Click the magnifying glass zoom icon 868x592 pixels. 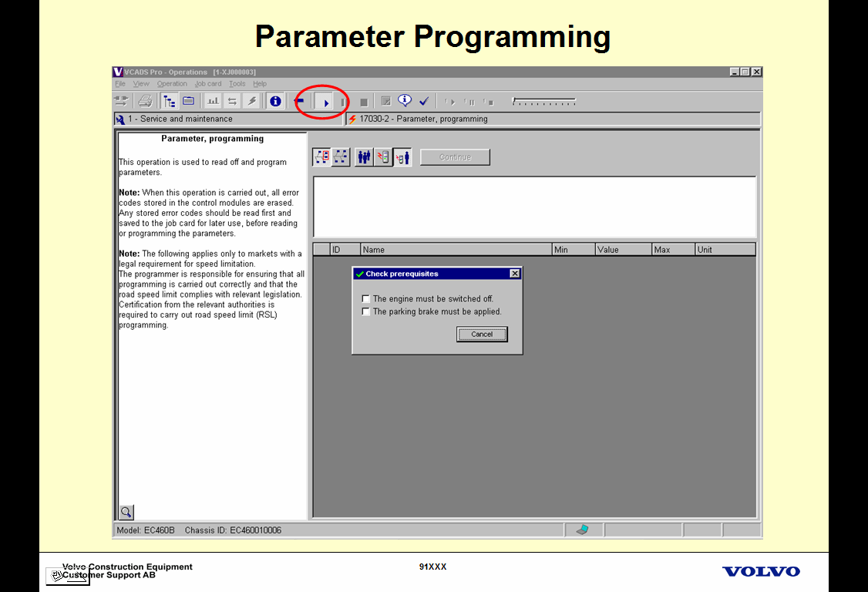point(126,513)
